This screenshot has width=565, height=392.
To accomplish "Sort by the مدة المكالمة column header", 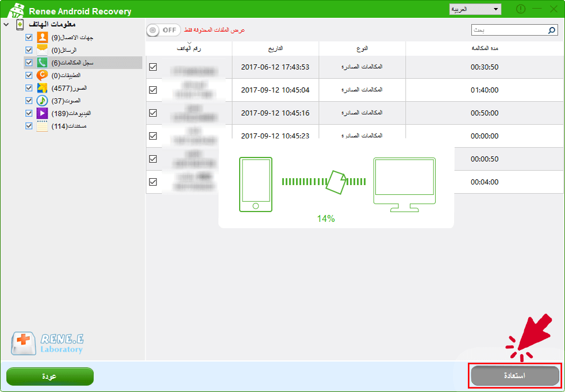I will coord(485,49).
